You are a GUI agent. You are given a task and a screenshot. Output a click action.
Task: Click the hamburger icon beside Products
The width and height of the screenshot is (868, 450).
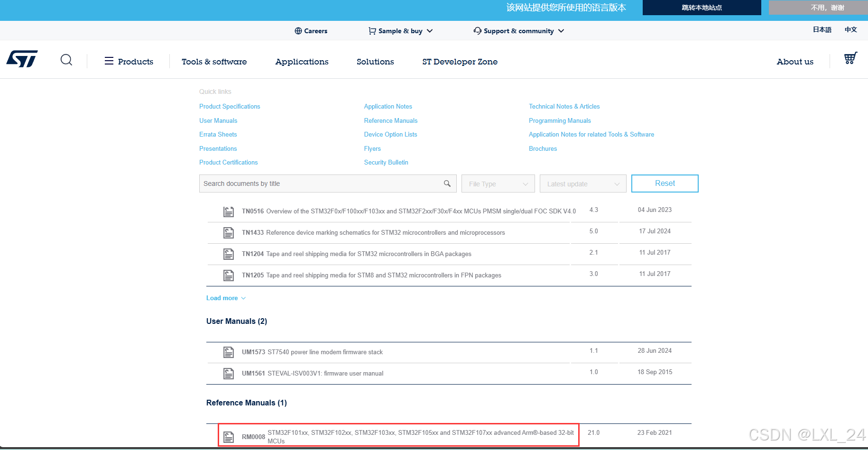[109, 61]
